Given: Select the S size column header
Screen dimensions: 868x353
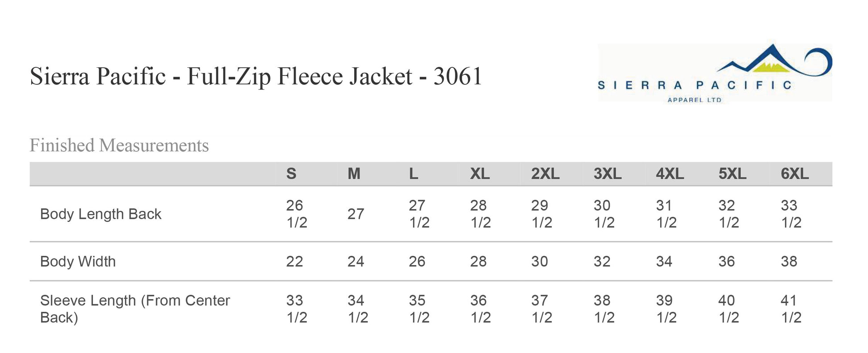Looking at the screenshot, I should tap(291, 174).
